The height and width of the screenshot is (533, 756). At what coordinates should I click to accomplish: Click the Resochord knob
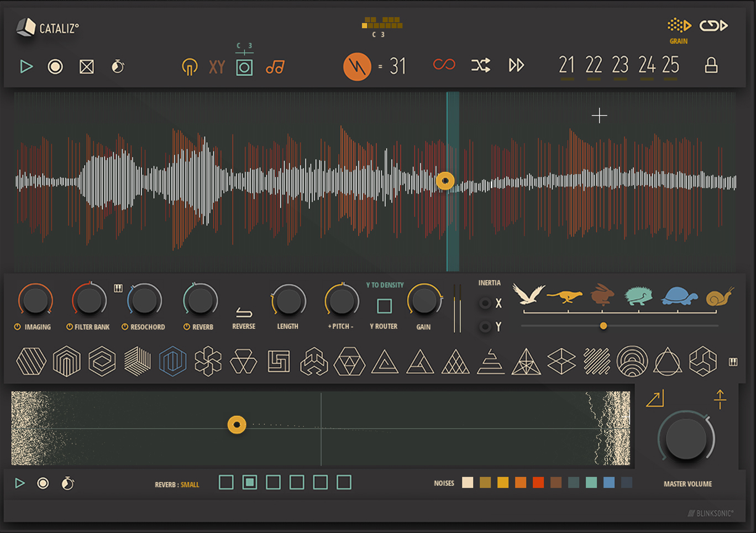click(145, 301)
